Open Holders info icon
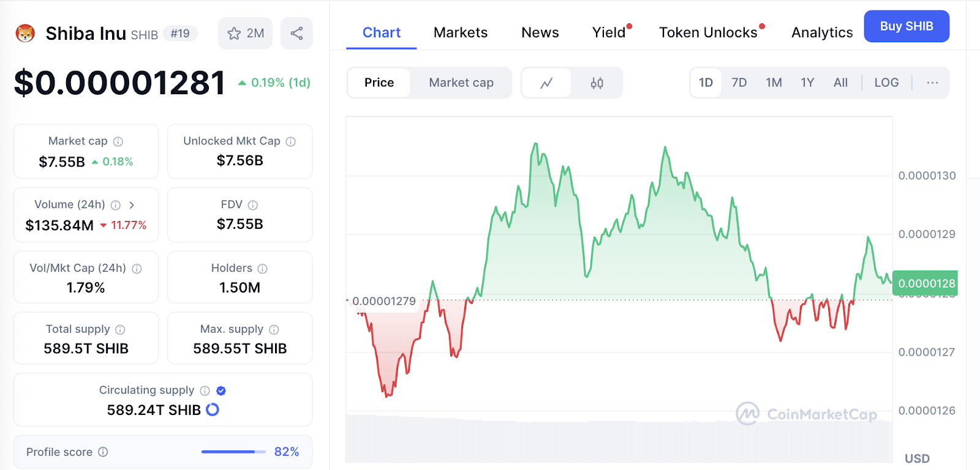The height and width of the screenshot is (470, 980). point(262,269)
